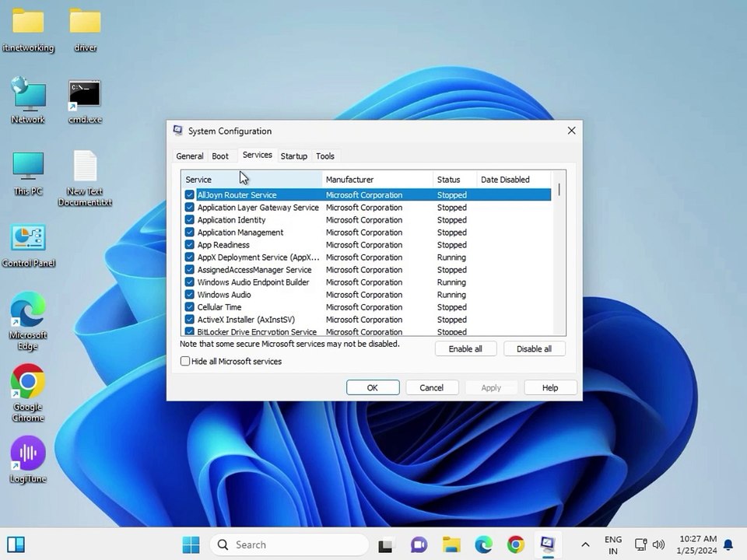Uncheck the Windows Audio service checkbox
The height and width of the screenshot is (560, 747).
(190, 294)
